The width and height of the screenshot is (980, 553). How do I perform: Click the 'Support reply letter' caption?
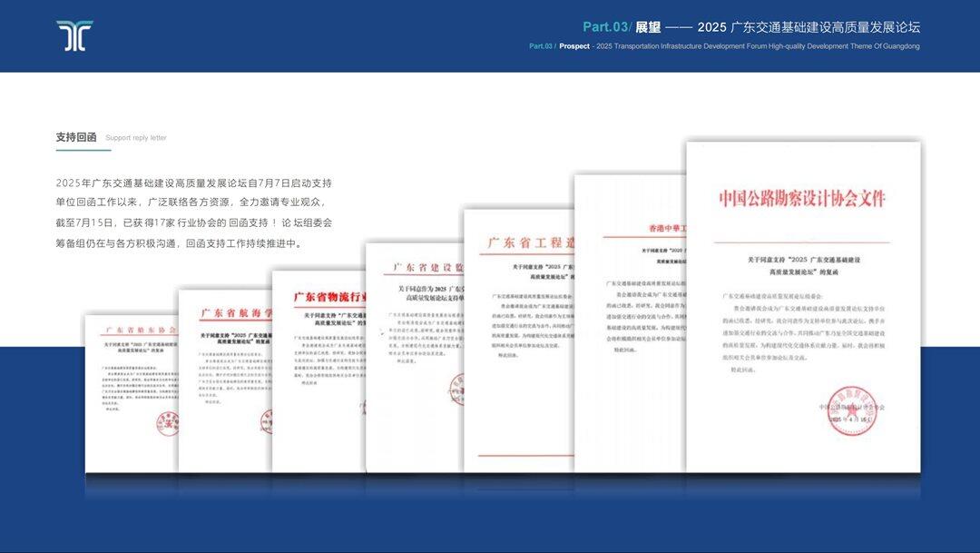click(x=135, y=138)
